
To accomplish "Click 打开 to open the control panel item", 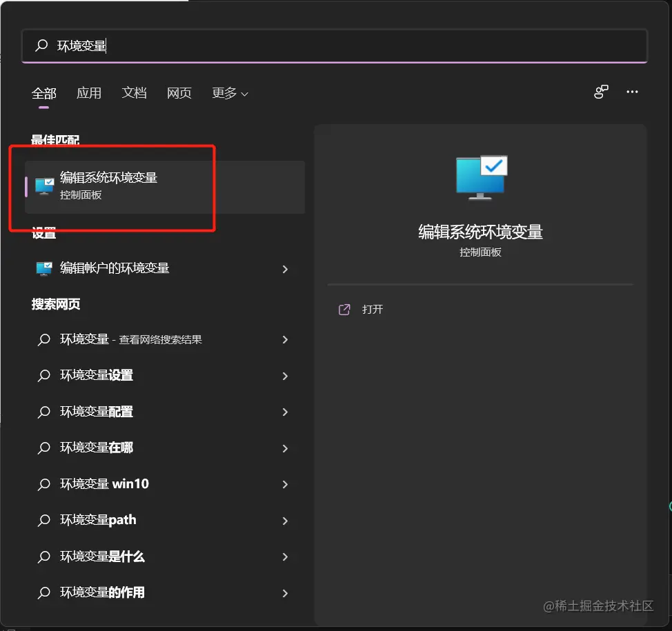I will pyautogui.click(x=373, y=309).
